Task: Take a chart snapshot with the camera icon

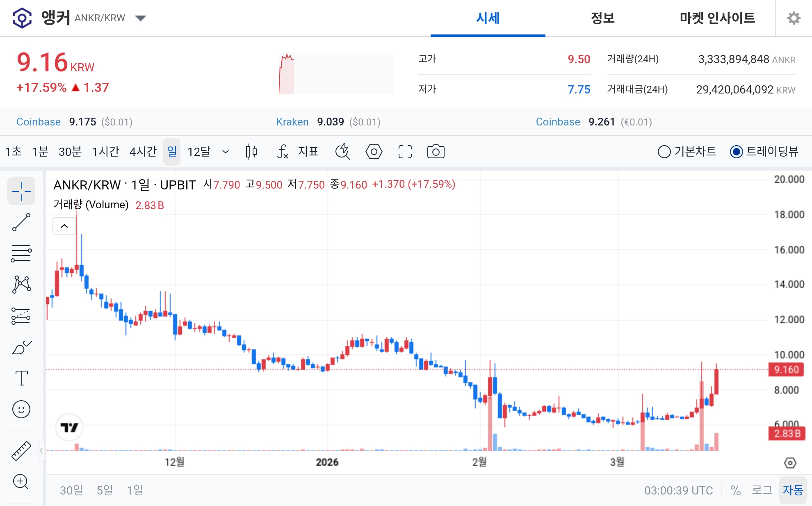Action: [436, 152]
